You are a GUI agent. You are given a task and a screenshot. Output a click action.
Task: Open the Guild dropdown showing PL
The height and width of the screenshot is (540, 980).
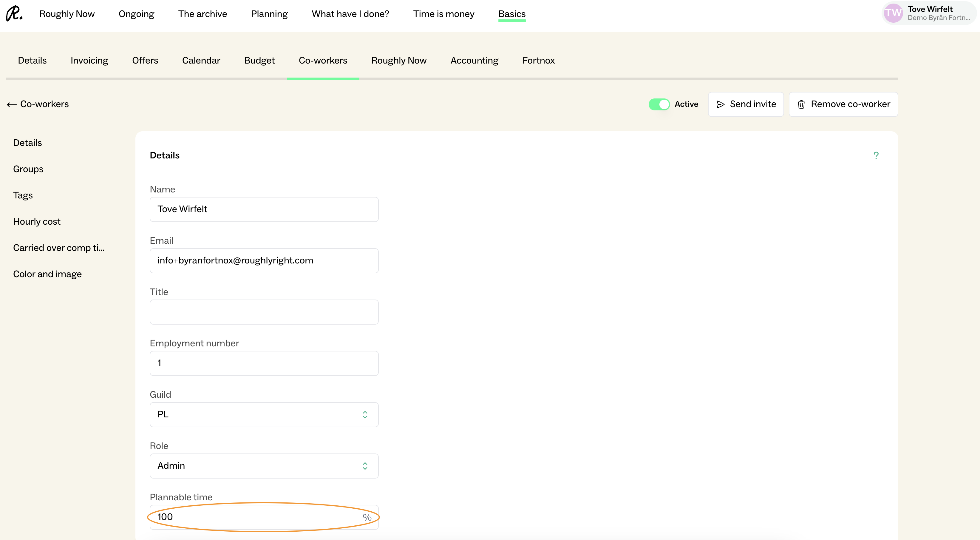264,414
